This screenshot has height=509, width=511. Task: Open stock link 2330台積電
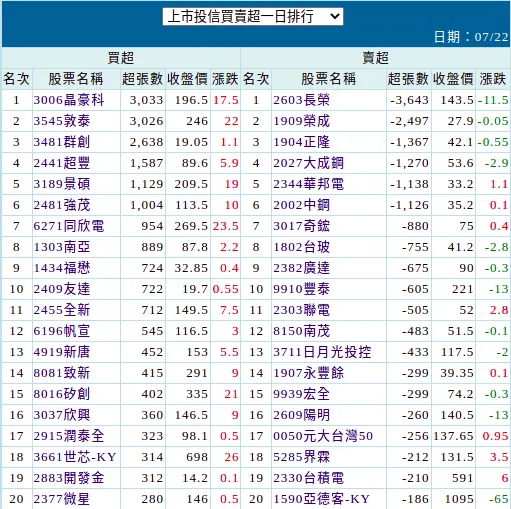pos(308,478)
